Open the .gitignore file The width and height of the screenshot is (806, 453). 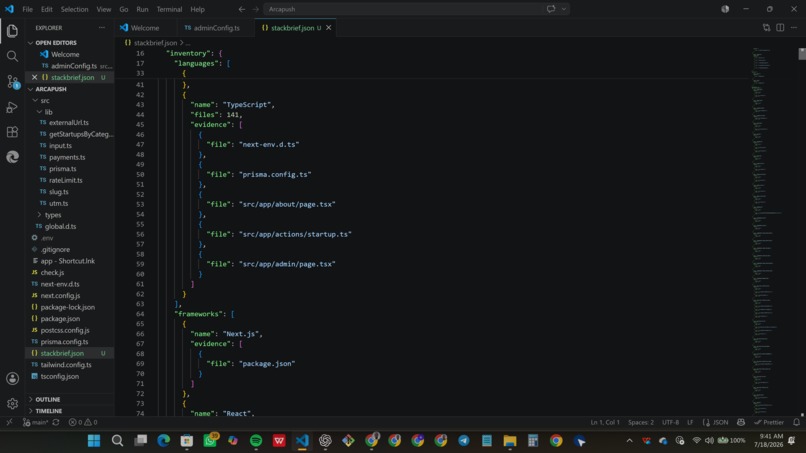pyautogui.click(x=55, y=249)
